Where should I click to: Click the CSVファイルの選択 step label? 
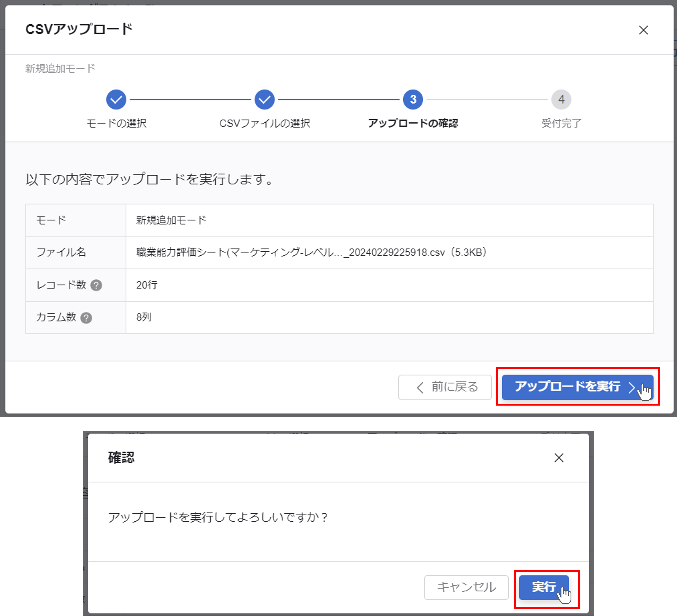coord(265,123)
